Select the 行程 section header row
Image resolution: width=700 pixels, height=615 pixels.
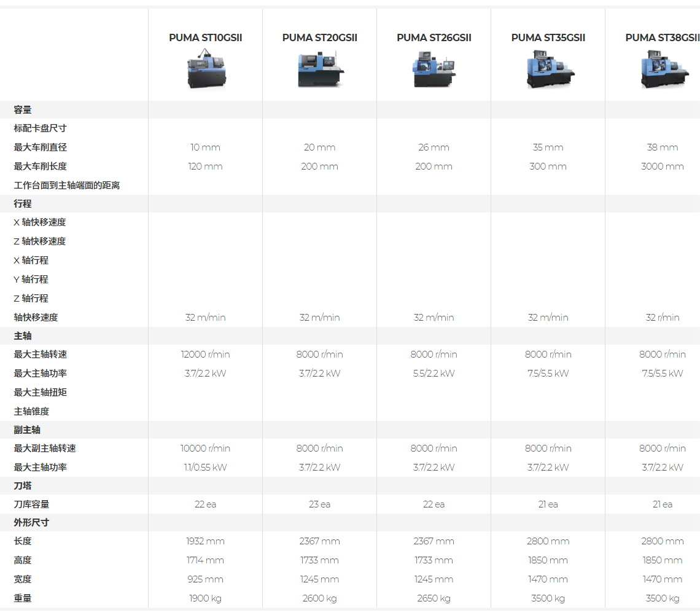[350, 203]
